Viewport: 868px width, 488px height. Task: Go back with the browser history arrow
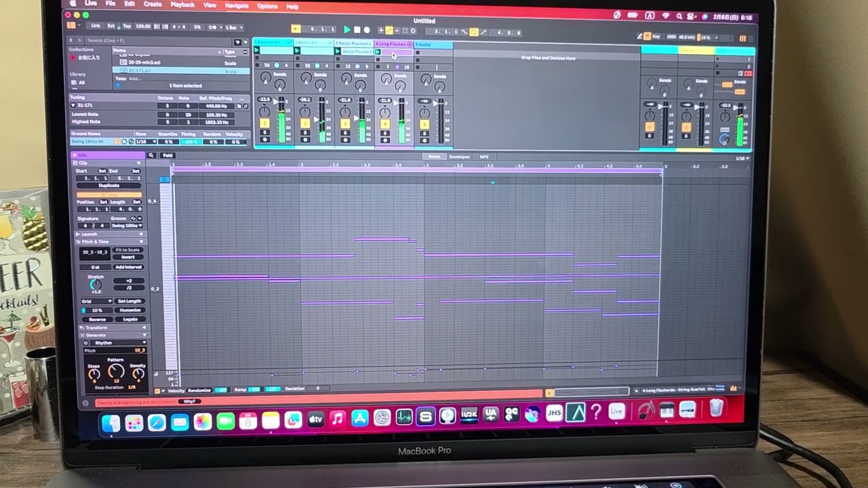pos(71,41)
